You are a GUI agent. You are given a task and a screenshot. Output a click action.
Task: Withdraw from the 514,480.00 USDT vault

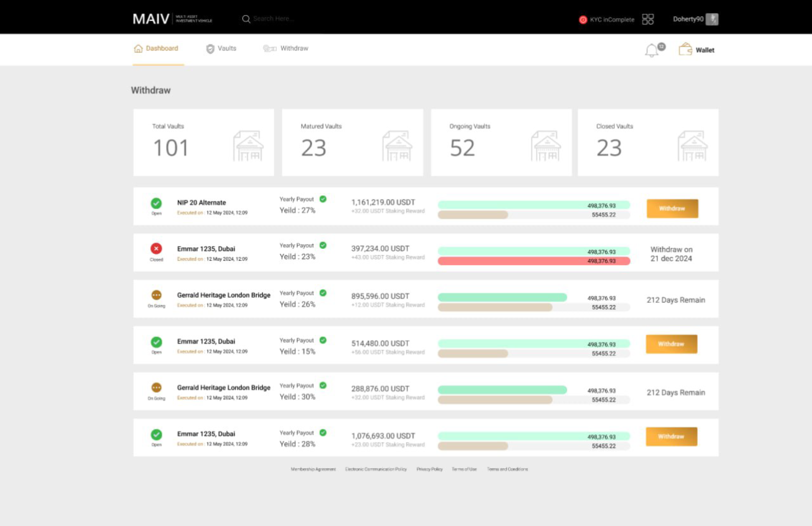point(671,344)
